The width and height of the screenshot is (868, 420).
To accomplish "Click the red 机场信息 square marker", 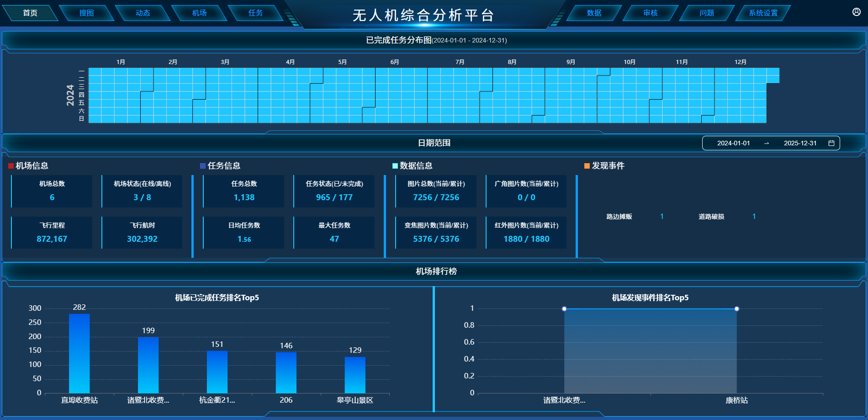I will 11,166.
